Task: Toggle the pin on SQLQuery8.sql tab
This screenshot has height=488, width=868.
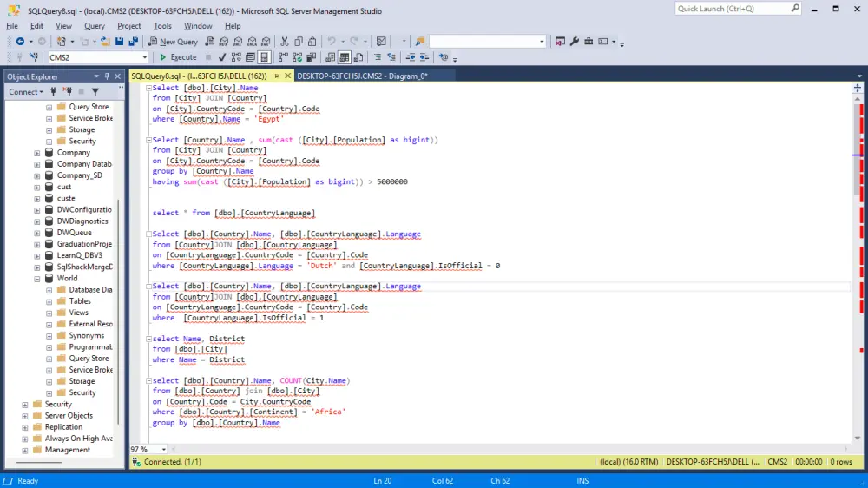Action: [x=276, y=76]
